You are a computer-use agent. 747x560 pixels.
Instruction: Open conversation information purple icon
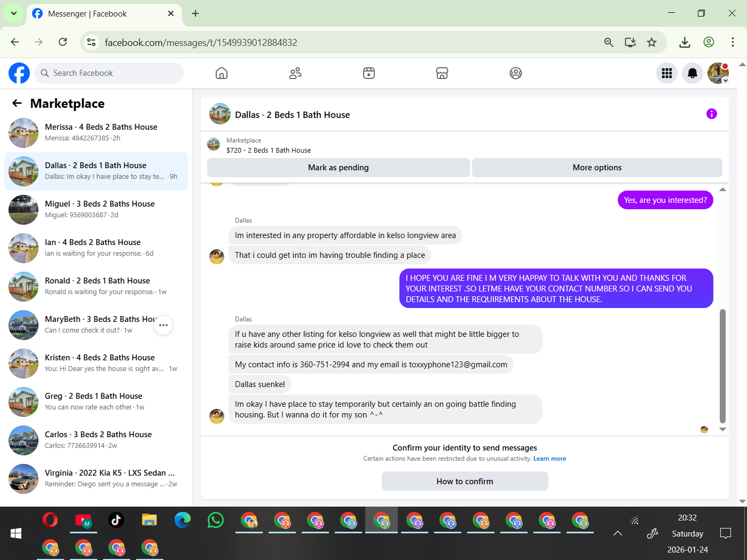[x=712, y=114]
